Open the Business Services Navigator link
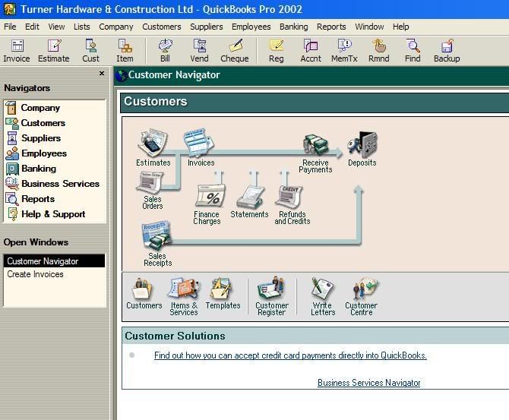Screen dimensions: 509x420 [x=368, y=383]
